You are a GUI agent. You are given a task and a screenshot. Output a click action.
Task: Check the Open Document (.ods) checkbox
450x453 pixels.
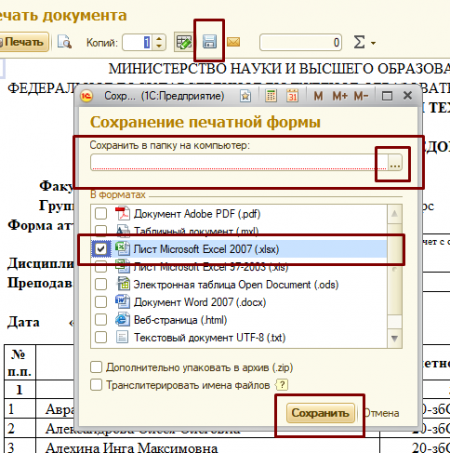coord(101,284)
